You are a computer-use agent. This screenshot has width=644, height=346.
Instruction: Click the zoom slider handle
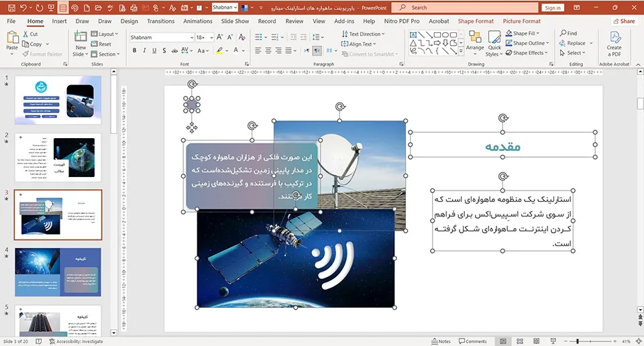[578, 341]
